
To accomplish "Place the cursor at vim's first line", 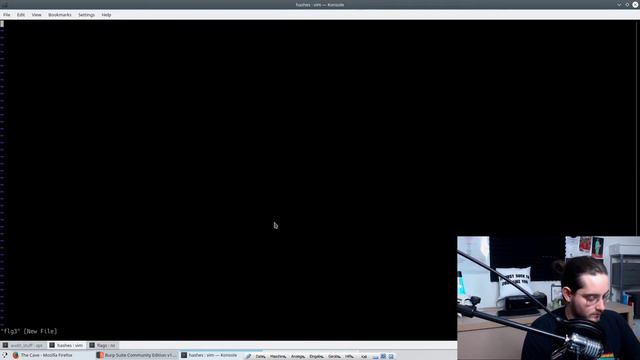I will pos(2,24).
